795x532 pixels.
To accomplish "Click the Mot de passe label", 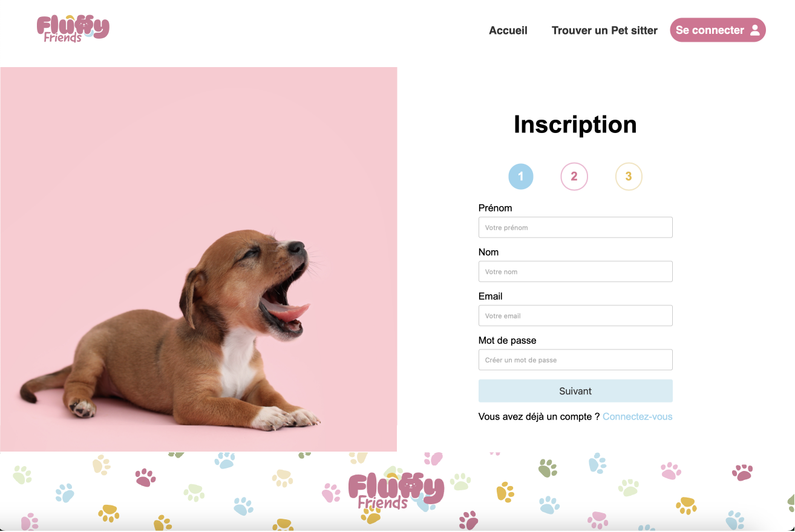I will [508, 340].
